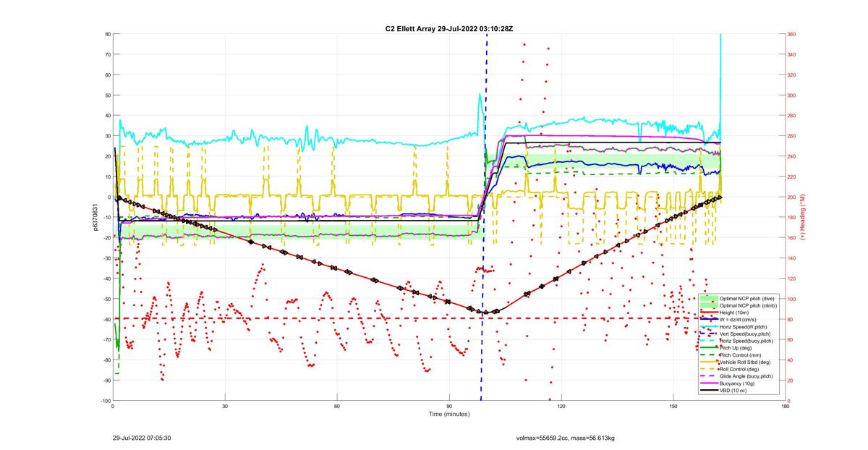Viewport: 868px width, 450px height.
Task: Click legend entry Pitch Control (mm)
Action: [x=742, y=355]
